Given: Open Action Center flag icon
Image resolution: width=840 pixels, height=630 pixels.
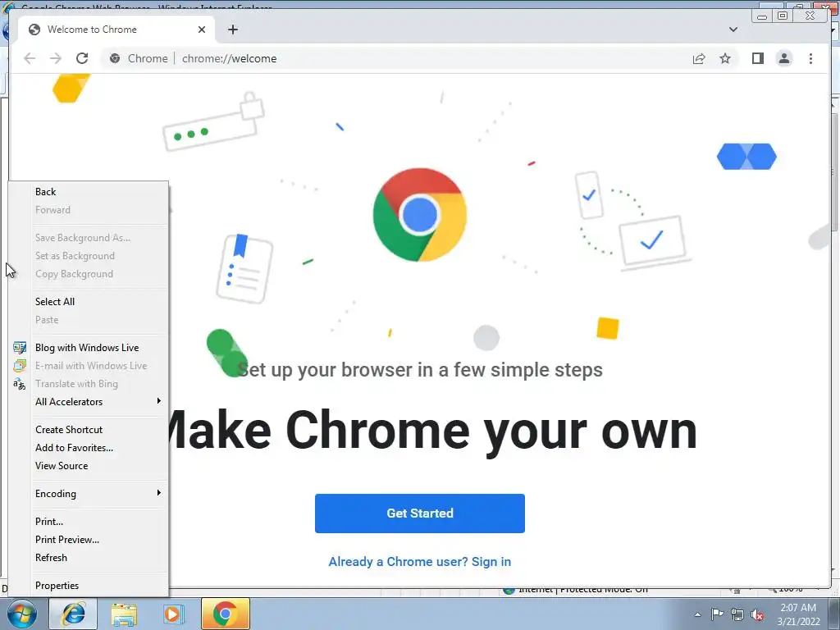Looking at the screenshot, I should [x=717, y=614].
